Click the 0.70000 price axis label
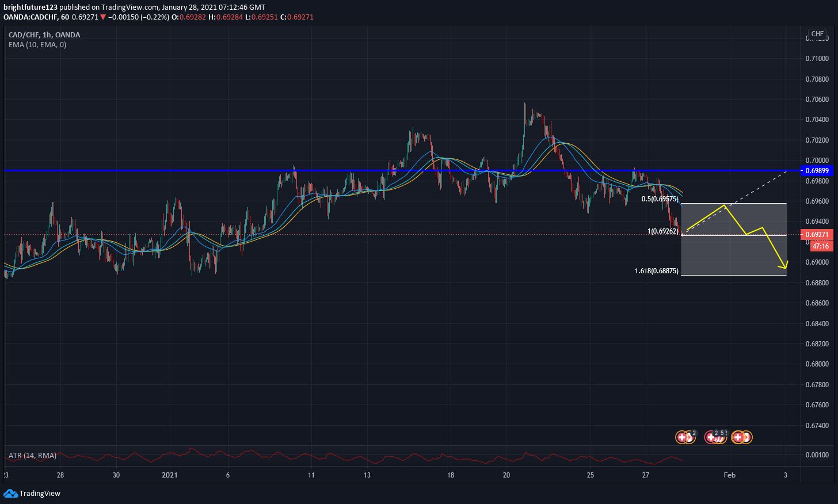 click(x=817, y=161)
